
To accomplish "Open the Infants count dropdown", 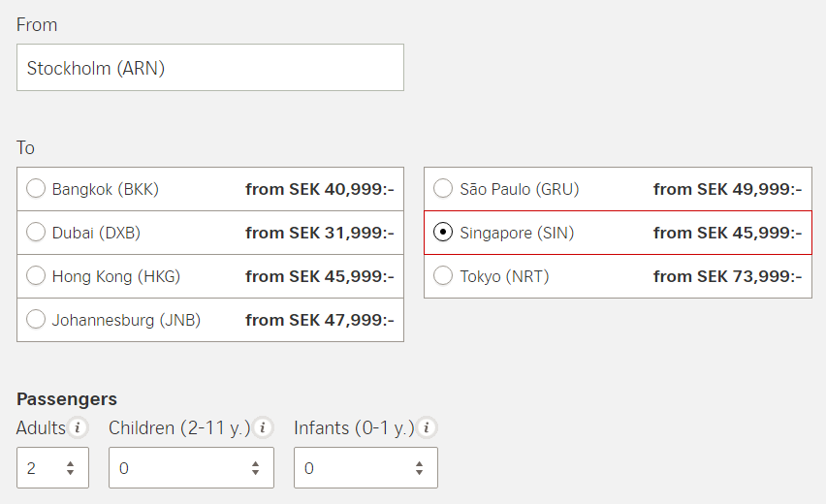I will [x=366, y=468].
